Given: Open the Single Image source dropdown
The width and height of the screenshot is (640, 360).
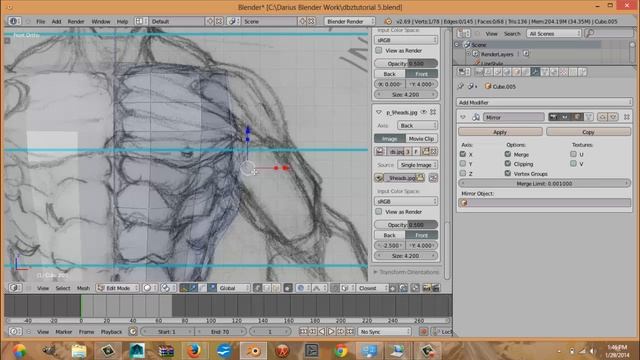Looking at the screenshot, I should (418, 165).
